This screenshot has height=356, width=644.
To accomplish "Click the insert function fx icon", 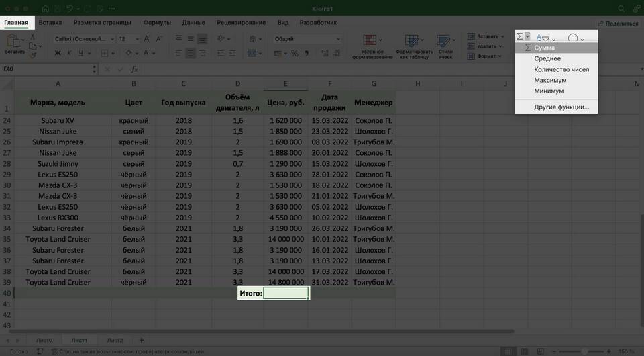I will [x=134, y=69].
